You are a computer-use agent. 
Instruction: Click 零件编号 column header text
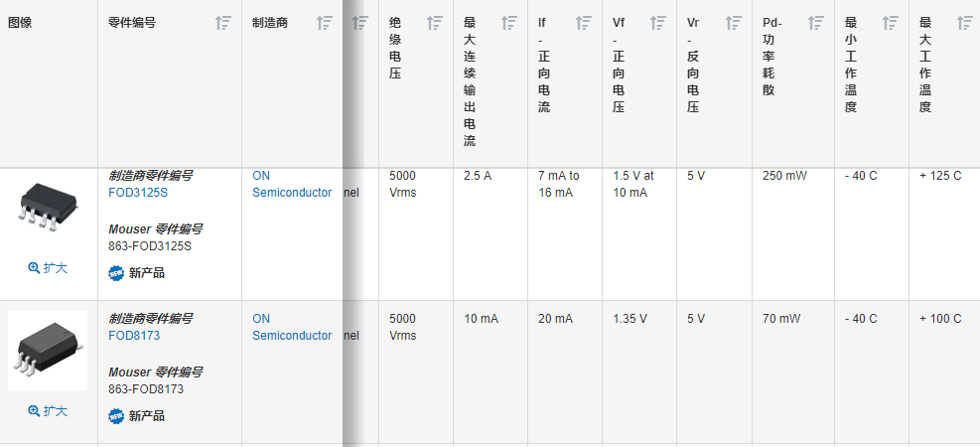coord(132,23)
